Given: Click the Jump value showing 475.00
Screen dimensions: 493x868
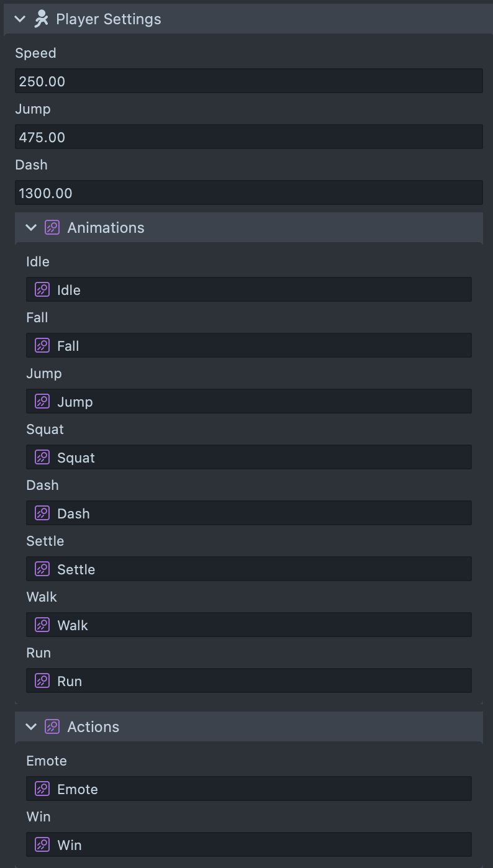Looking at the screenshot, I should (248, 136).
